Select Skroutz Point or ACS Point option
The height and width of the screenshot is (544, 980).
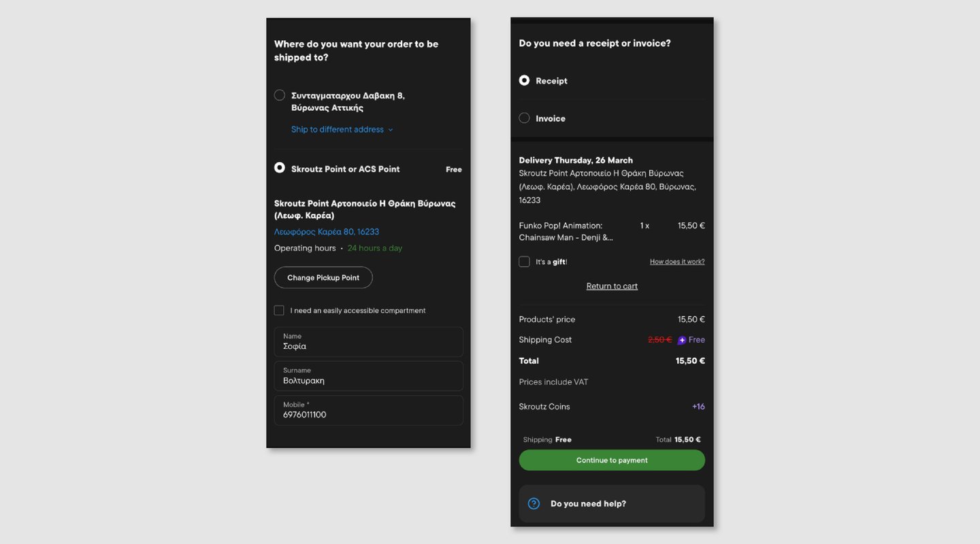coord(280,168)
